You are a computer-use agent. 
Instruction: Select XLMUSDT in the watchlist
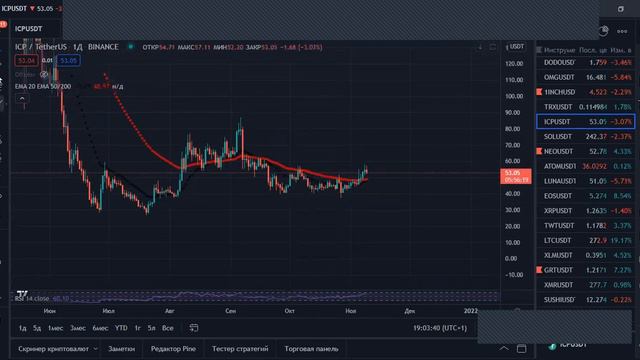[585, 255]
